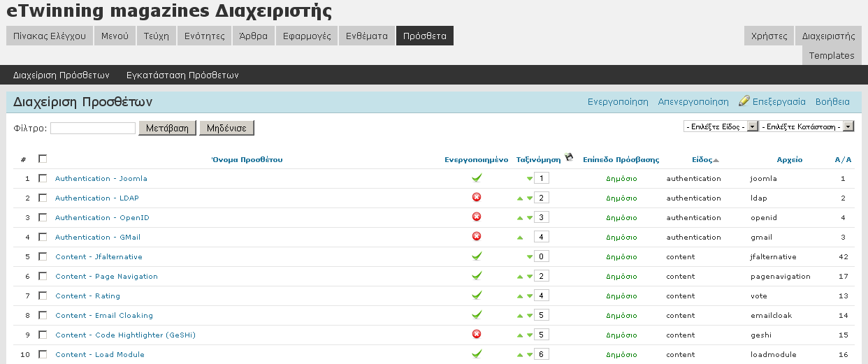Move Content - Load Module up in order
This screenshot has width=868, height=364.
[x=520, y=355]
